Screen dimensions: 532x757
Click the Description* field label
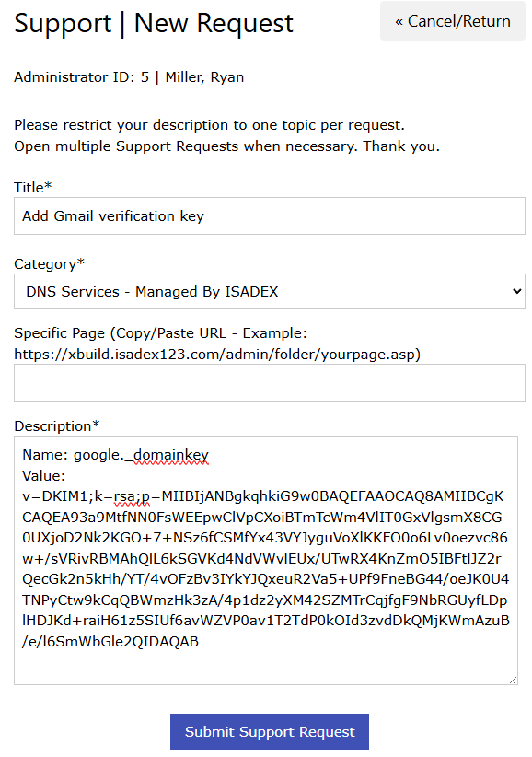pyautogui.click(x=57, y=425)
